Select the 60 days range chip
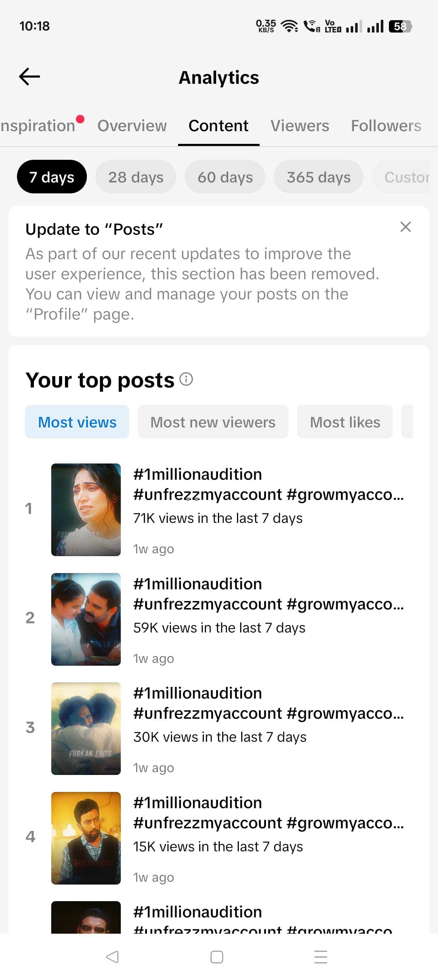The height and width of the screenshot is (980, 438). tap(225, 177)
